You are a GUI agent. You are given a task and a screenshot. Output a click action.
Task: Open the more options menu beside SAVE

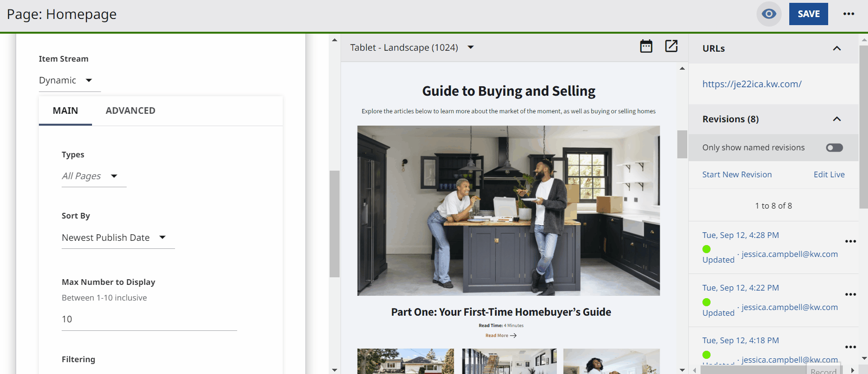pyautogui.click(x=849, y=14)
